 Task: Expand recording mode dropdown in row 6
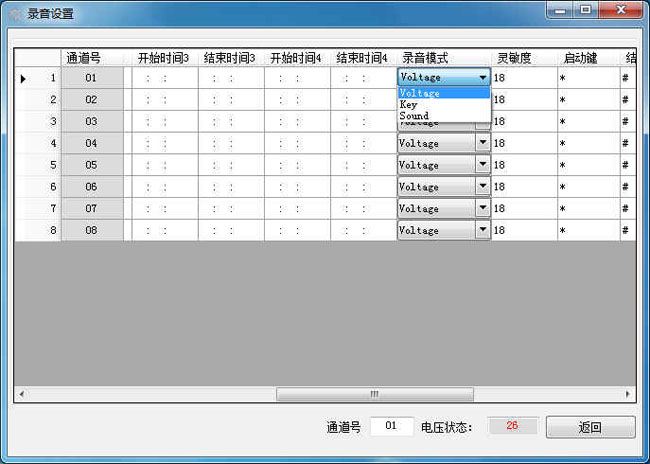point(482,187)
